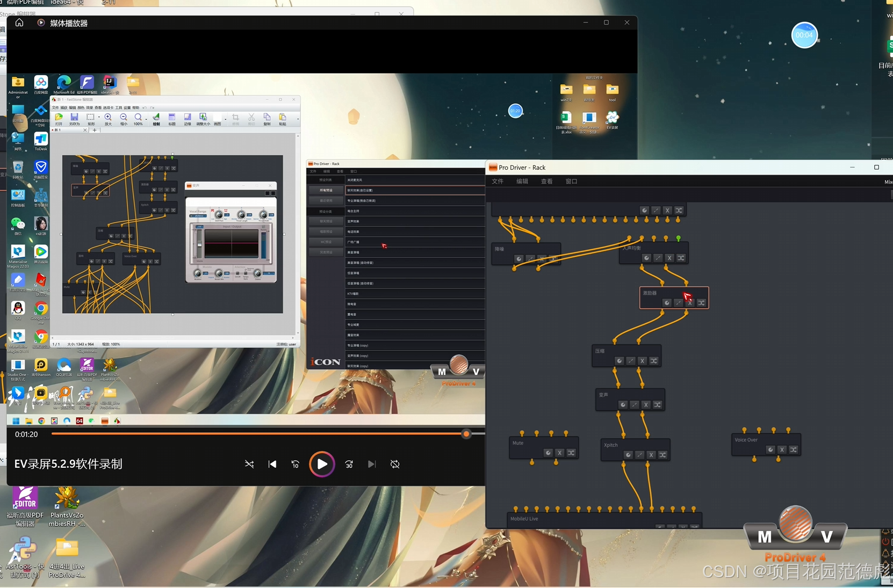Click the shuffle routing icon on 人声均衡
The height and width of the screenshot is (588, 893).
coord(681,258)
